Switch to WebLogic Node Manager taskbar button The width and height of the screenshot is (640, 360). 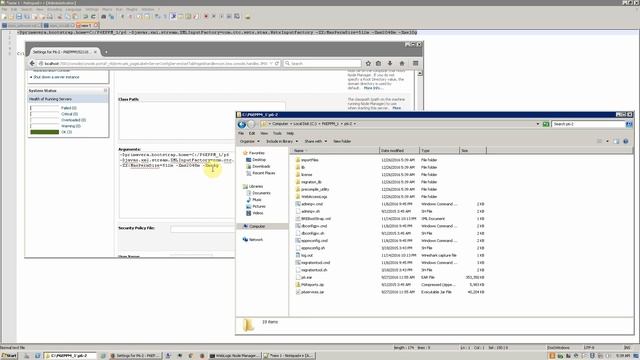tap(234, 356)
